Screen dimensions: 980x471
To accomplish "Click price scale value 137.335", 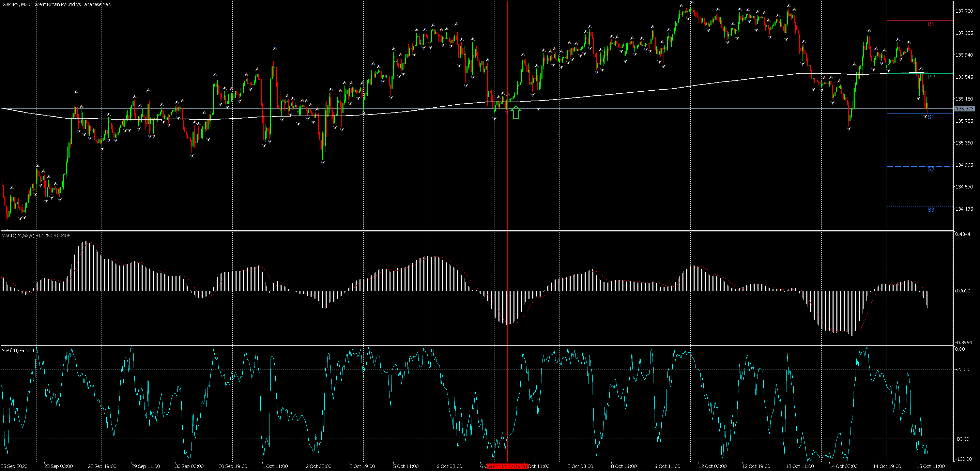I will point(964,33).
